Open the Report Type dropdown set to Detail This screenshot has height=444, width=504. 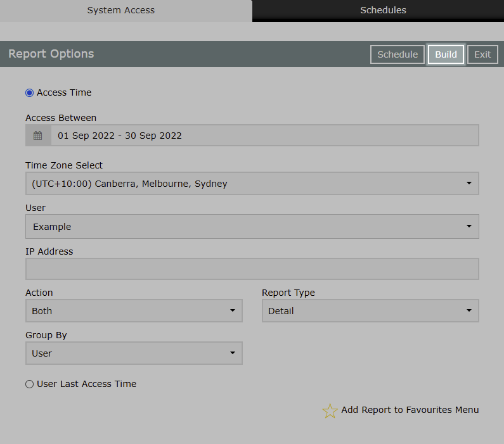370,311
